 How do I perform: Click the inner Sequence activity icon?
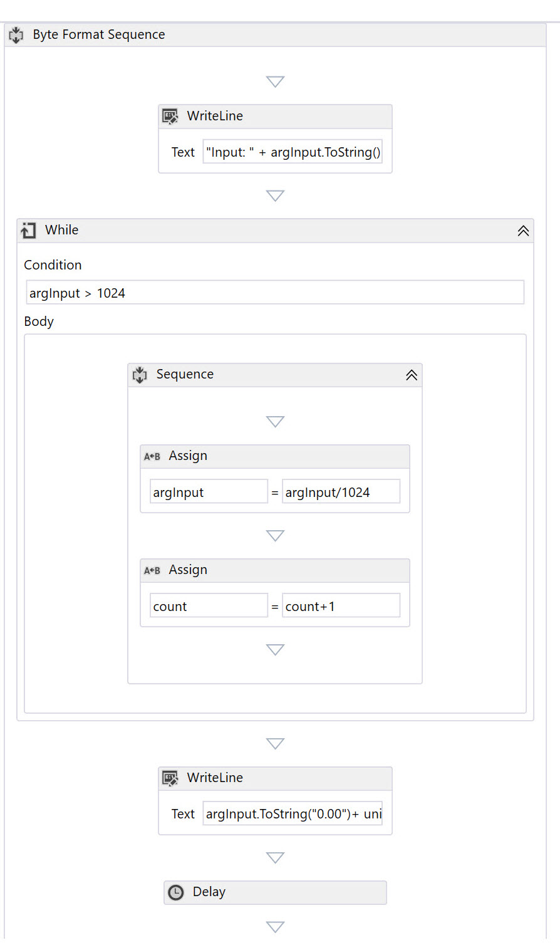coord(140,375)
